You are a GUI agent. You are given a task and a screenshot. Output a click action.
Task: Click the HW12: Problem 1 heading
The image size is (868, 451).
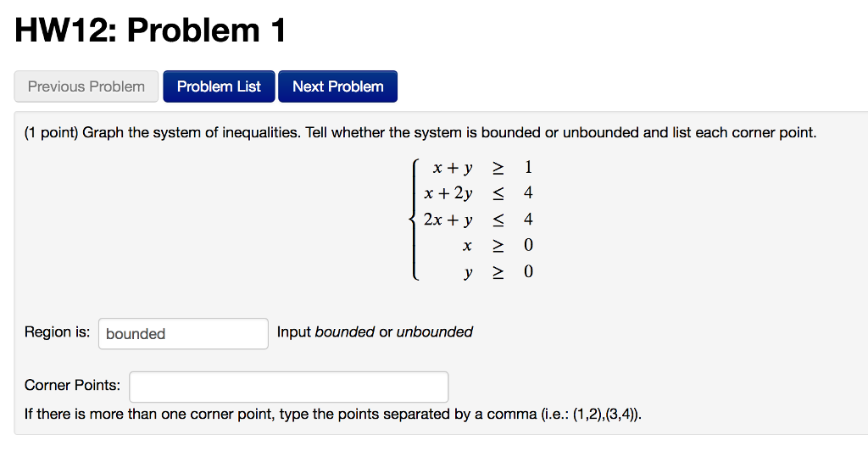coord(151,30)
